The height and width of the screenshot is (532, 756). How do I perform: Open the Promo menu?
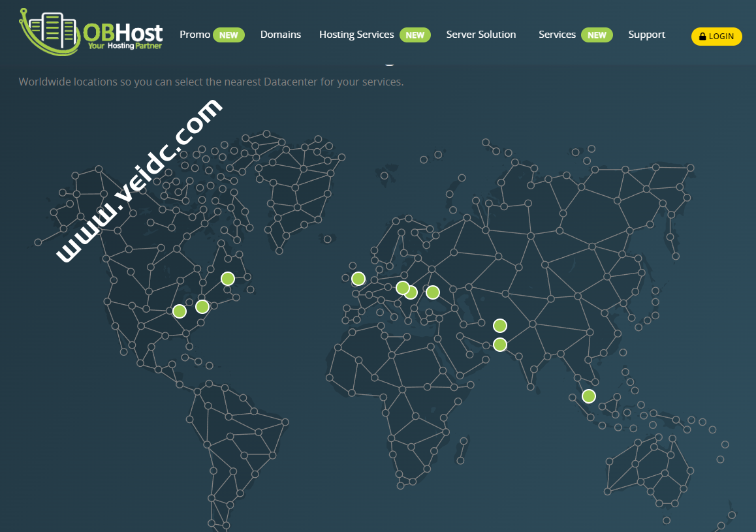[x=195, y=35]
